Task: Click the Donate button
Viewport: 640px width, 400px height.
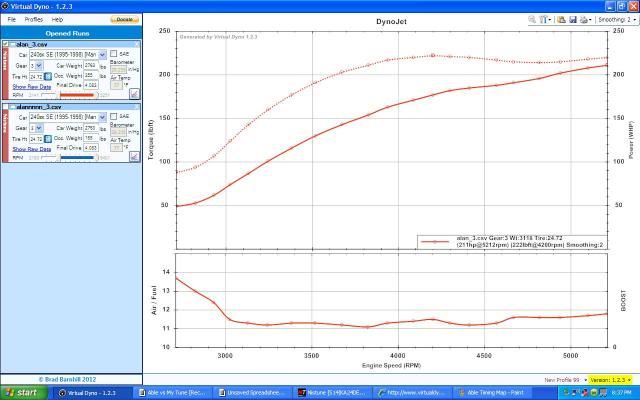Action: [x=125, y=19]
